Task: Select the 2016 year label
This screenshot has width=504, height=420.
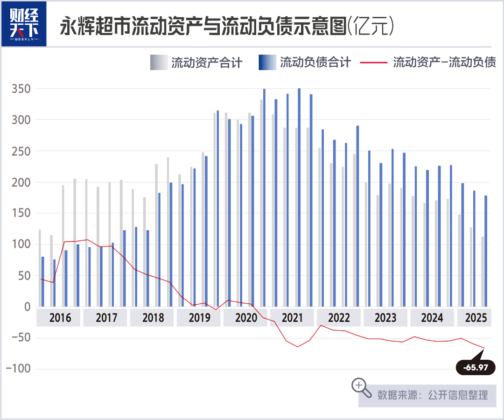Action: click(x=60, y=318)
